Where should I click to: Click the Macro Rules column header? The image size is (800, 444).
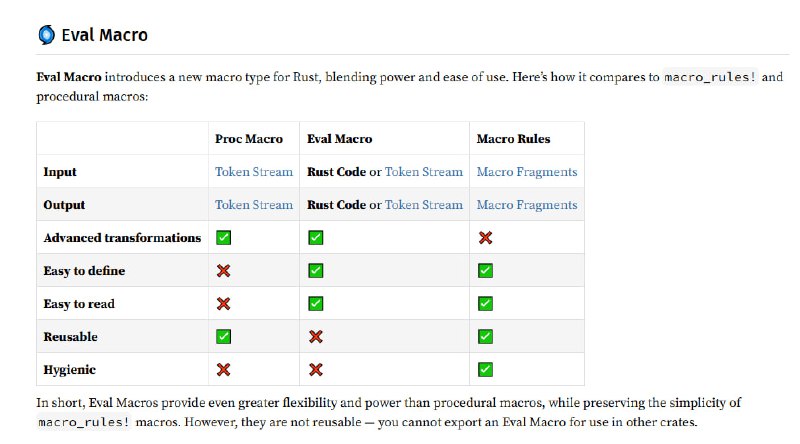point(513,139)
